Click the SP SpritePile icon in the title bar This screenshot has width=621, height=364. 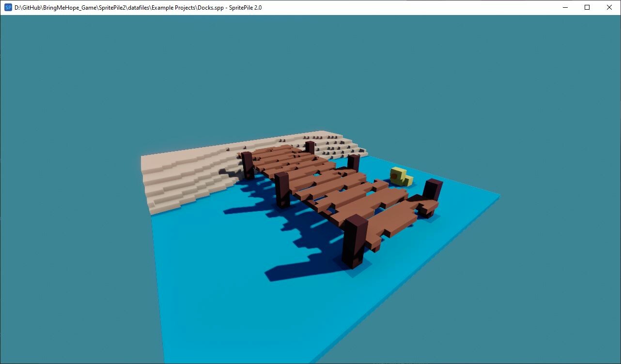tap(7, 7)
